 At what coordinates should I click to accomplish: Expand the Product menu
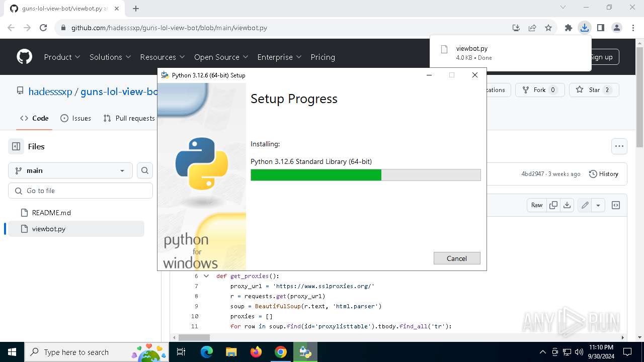click(x=62, y=57)
